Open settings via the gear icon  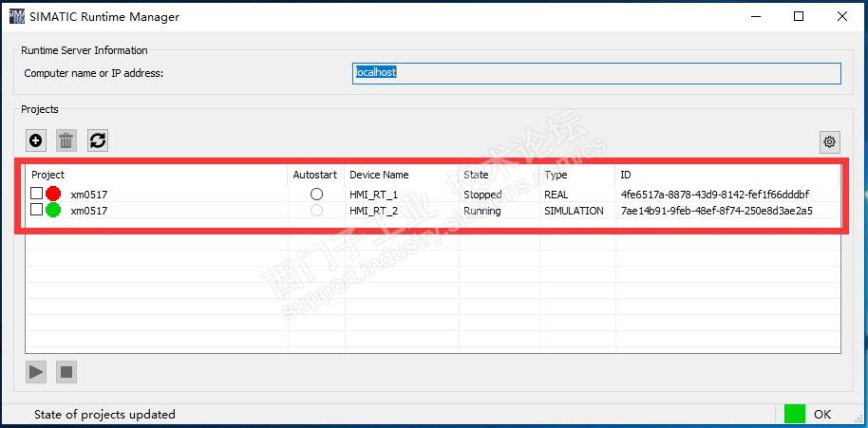829,142
